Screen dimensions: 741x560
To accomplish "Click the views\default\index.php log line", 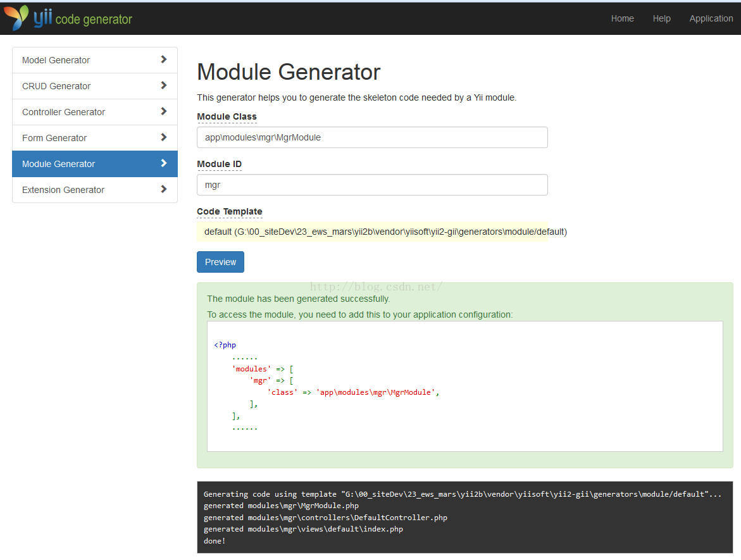I will pyautogui.click(x=303, y=529).
